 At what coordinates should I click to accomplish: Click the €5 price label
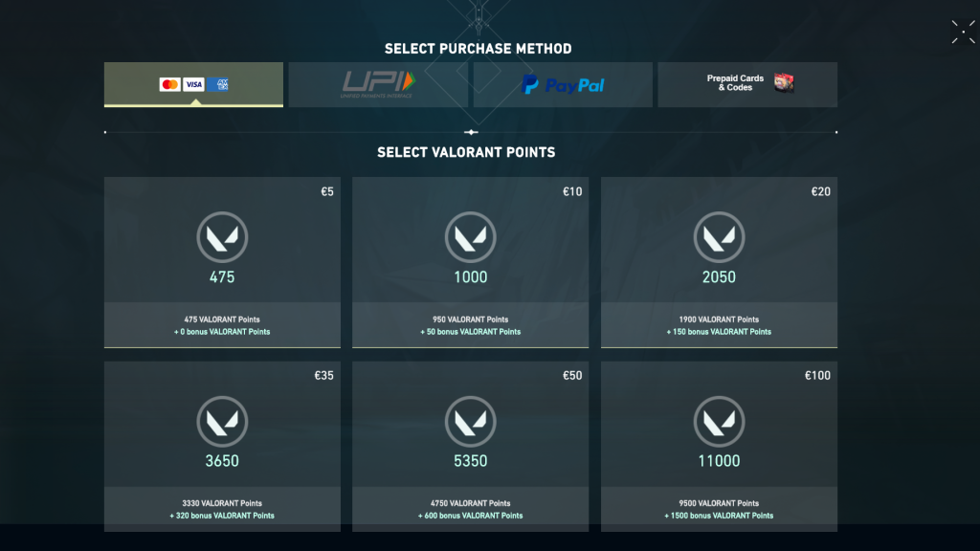[x=327, y=191]
